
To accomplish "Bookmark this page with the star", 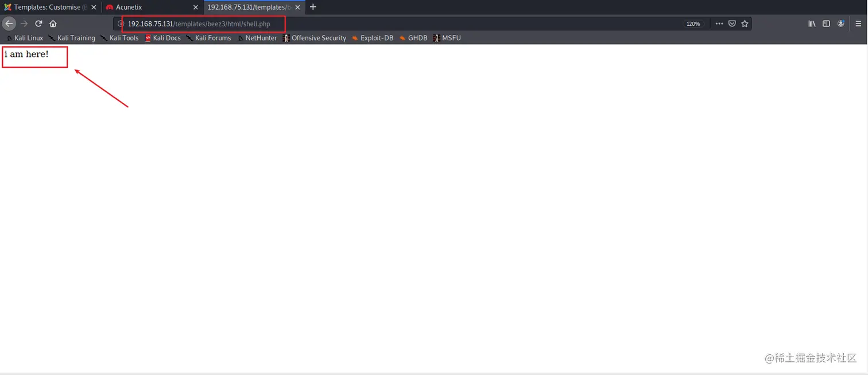I will pos(745,24).
